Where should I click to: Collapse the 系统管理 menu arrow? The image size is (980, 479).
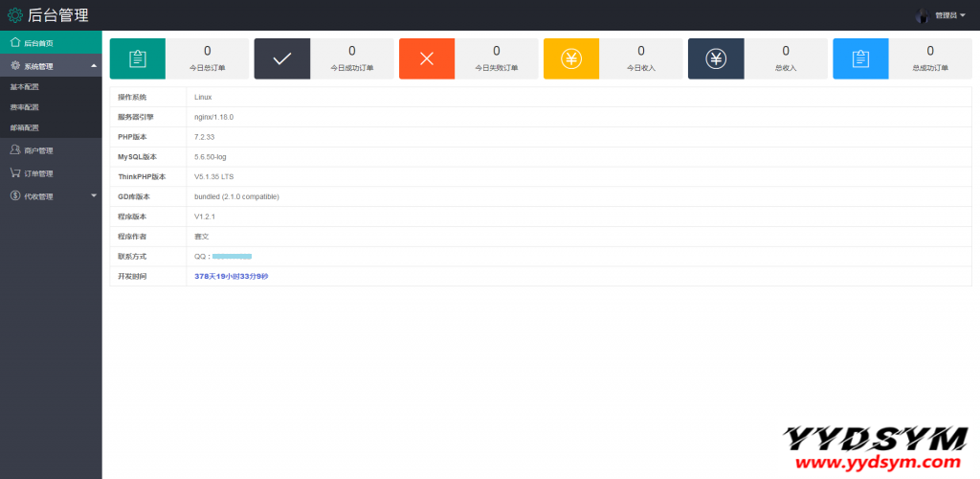point(93,66)
